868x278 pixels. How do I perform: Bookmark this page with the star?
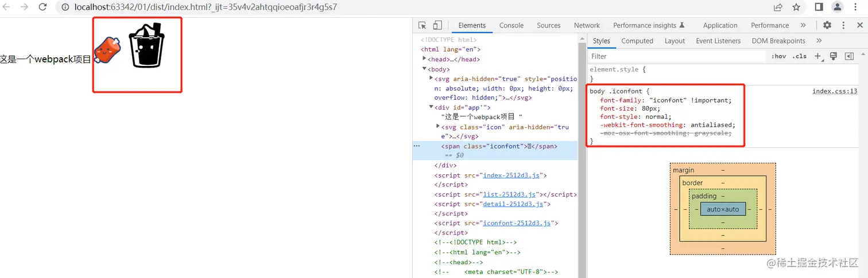(796, 7)
